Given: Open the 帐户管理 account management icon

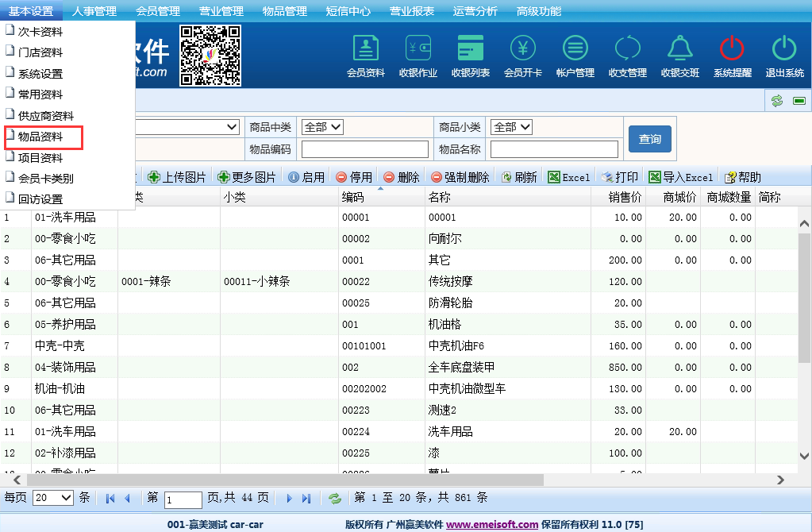Looking at the screenshot, I should click(x=575, y=56).
